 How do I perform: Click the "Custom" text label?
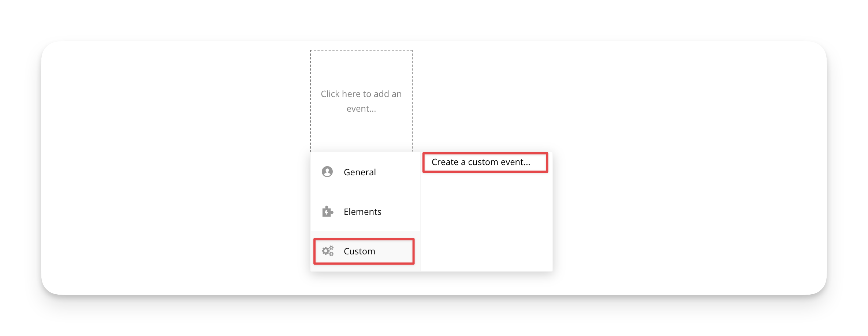coord(359,251)
